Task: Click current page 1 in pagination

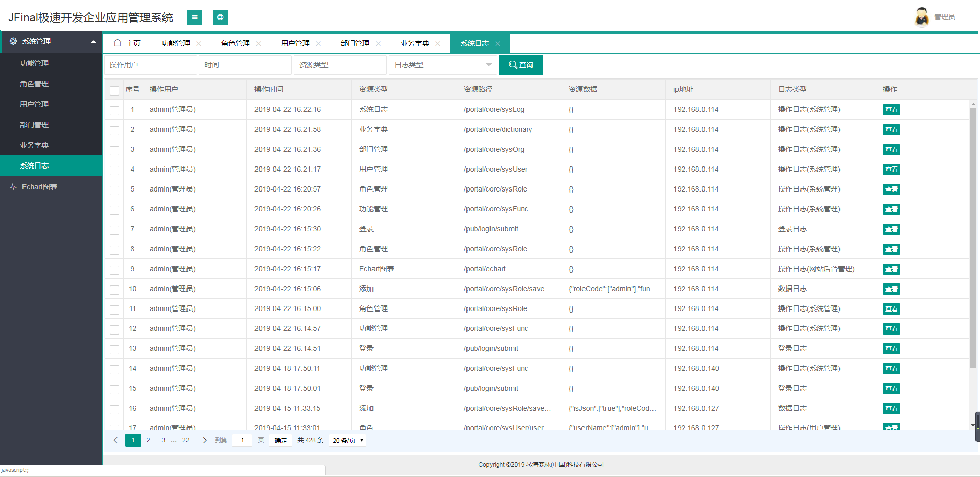Action: (133, 440)
